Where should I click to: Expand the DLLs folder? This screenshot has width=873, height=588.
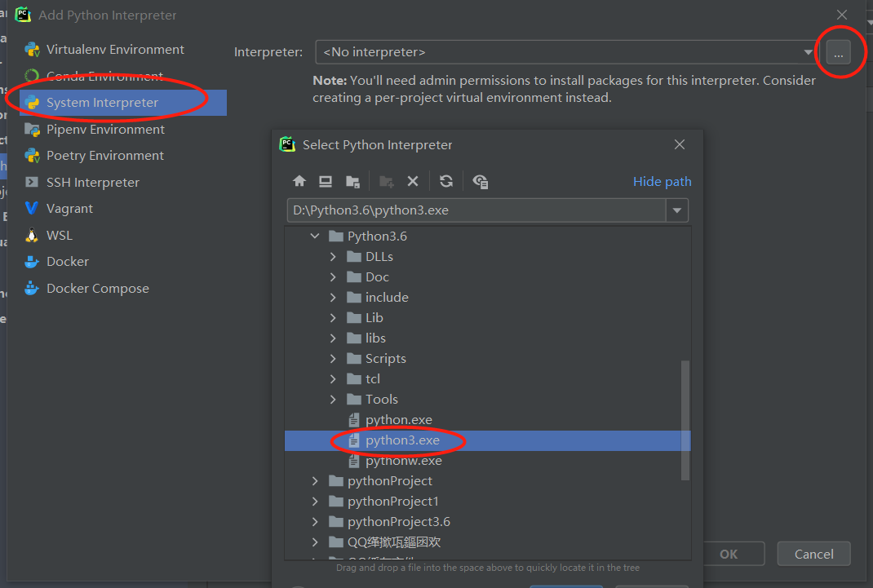[333, 256]
